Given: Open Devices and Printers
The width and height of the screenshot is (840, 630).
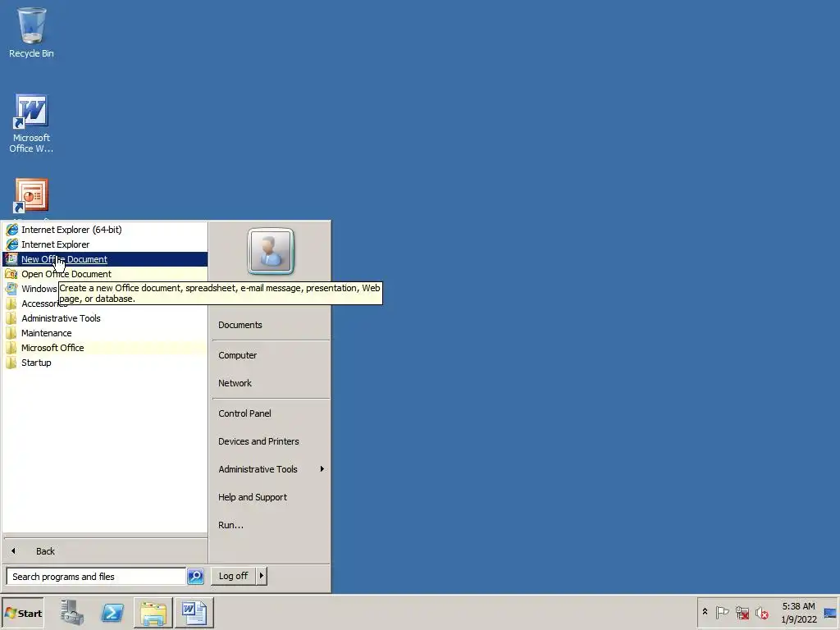Looking at the screenshot, I should click(271, 441).
